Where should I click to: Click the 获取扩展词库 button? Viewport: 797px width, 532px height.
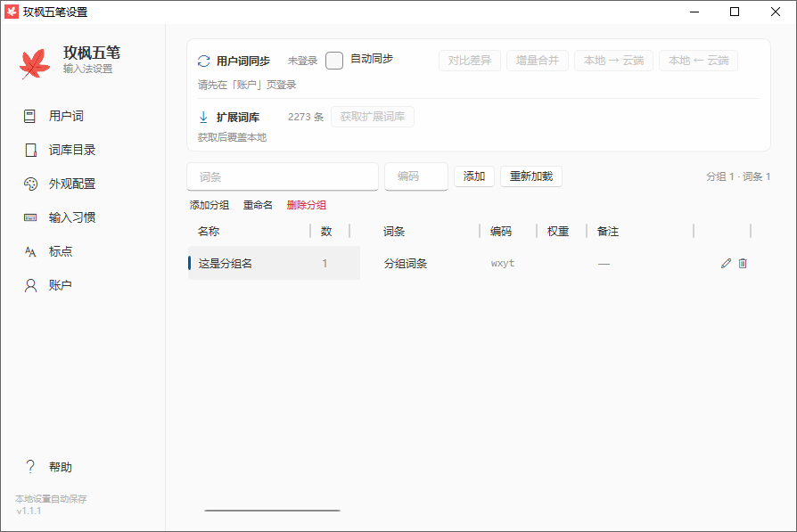click(x=373, y=117)
